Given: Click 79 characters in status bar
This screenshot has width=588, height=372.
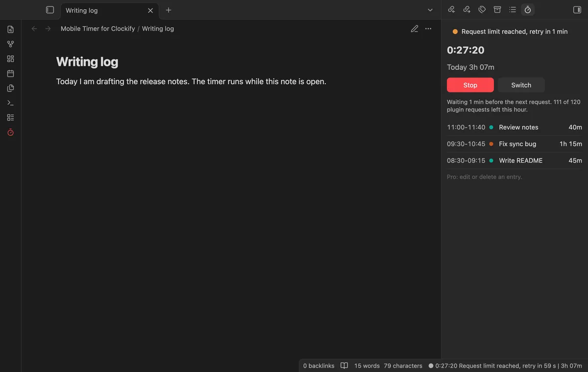Looking at the screenshot, I should point(403,366).
